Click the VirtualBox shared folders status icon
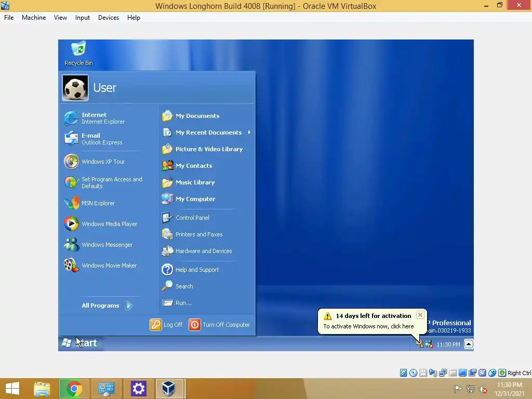The image size is (532, 399). pos(453,373)
